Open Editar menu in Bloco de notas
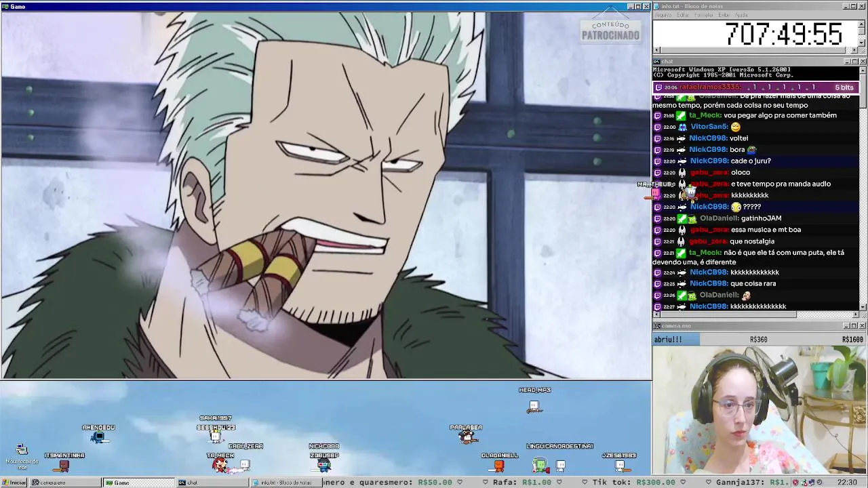868x488 pixels. [683, 15]
